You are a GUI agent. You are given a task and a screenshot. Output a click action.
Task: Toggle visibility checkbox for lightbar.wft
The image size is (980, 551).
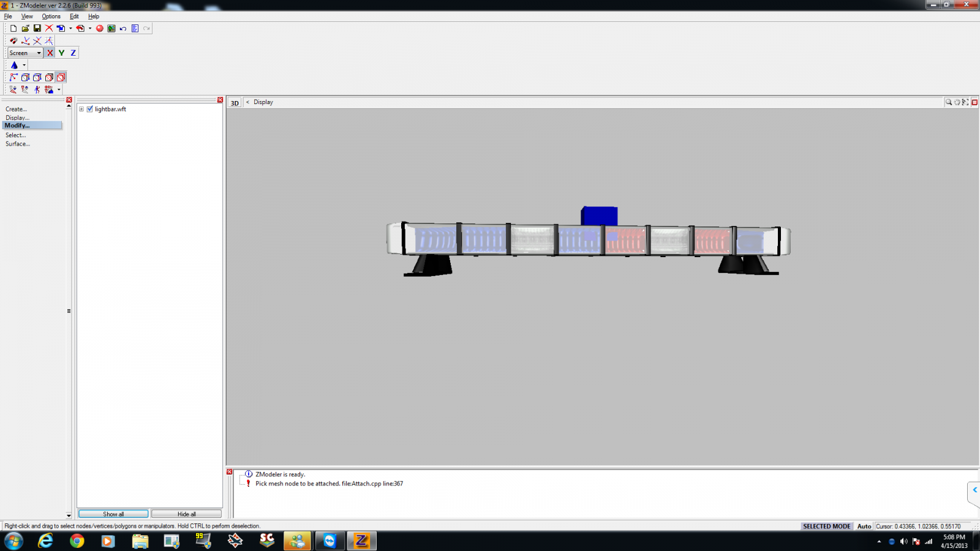(90, 109)
